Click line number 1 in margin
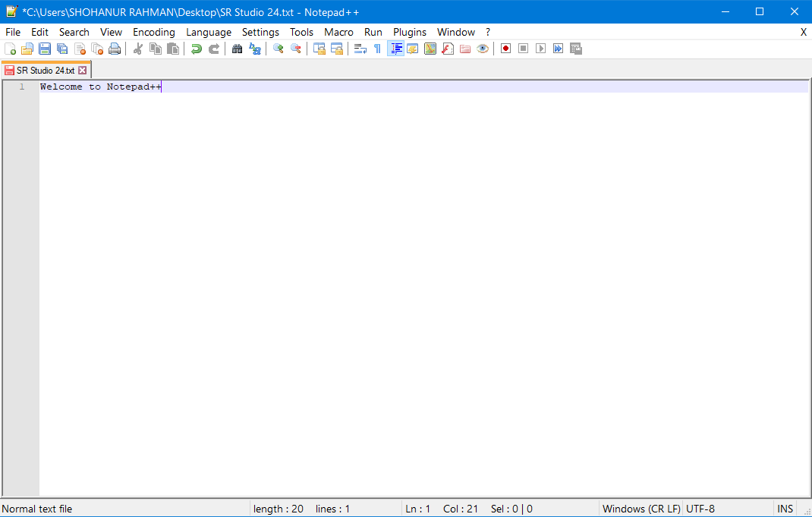This screenshot has height=517, width=812. click(x=22, y=87)
